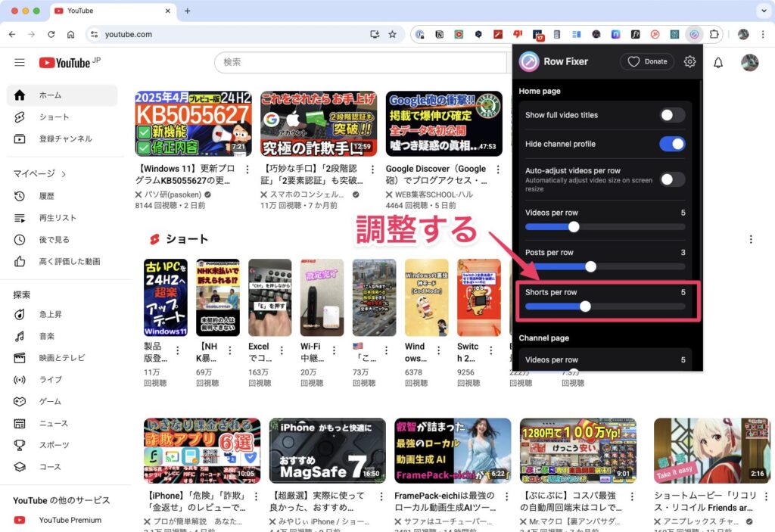Screen dimensions: 775x532
Task: Click the Row Fixer extension toolbar icon
Action: pos(695,34)
